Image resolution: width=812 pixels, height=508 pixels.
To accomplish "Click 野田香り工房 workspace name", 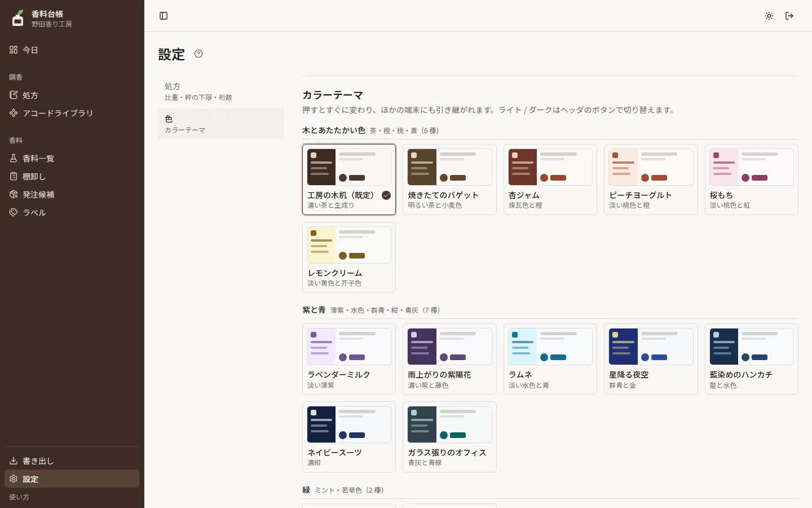I will (52, 24).
